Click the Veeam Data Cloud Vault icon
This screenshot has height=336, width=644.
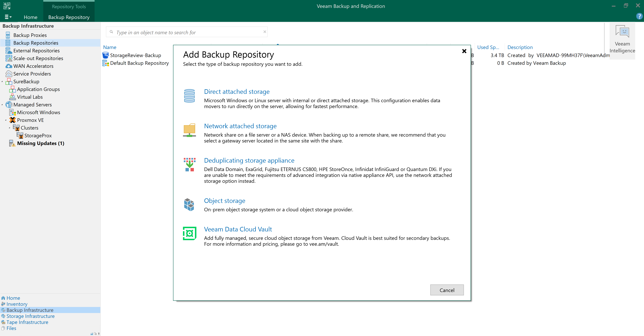point(189,233)
